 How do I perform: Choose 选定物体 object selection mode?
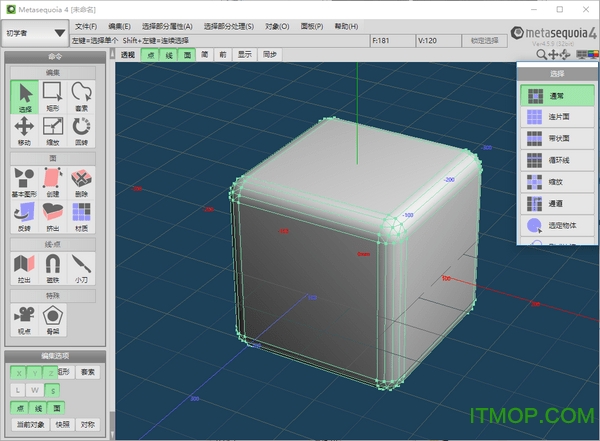[x=557, y=225]
